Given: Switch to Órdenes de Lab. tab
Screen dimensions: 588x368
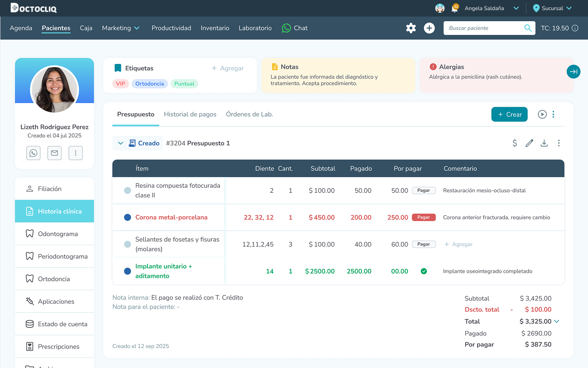Looking at the screenshot, I should tap(249, 114).
